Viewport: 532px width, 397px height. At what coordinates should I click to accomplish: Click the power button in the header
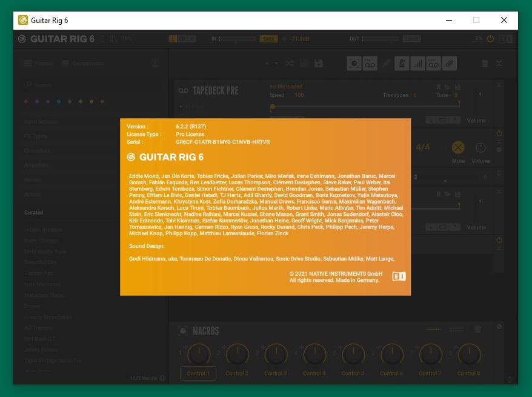click(490, 39)
